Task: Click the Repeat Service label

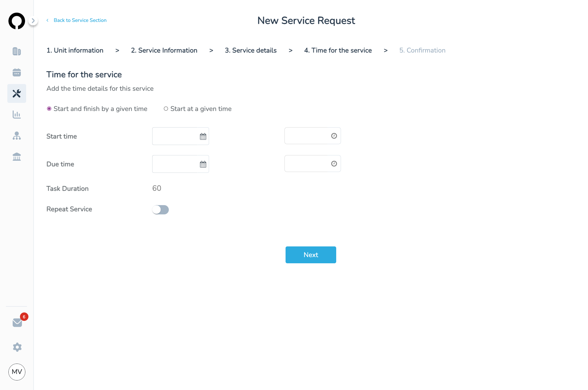Action: point(69,209)
